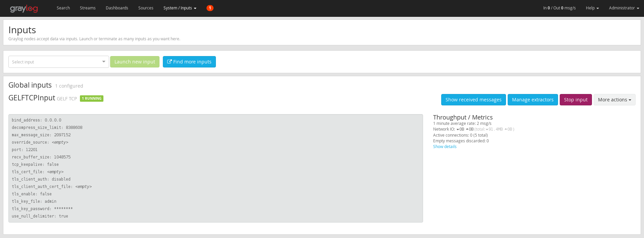Click the Network IO metrics line
This screenshot has height=238, width=644.
click(474, 129)
